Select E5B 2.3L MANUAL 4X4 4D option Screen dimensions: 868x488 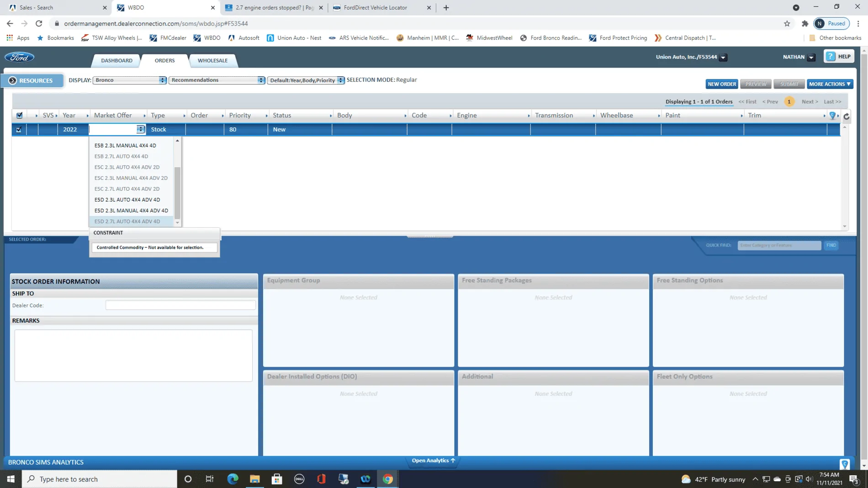click(125, 146)
